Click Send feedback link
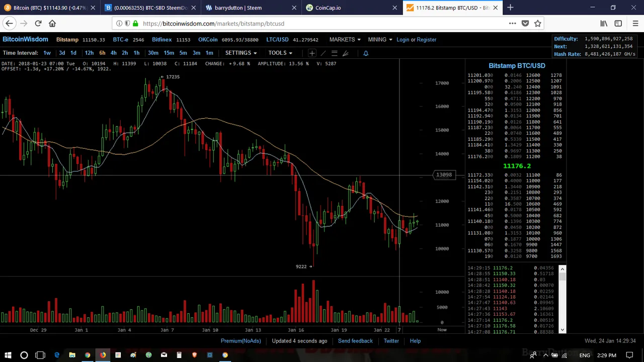644x362 pixels. coord(355,341)
